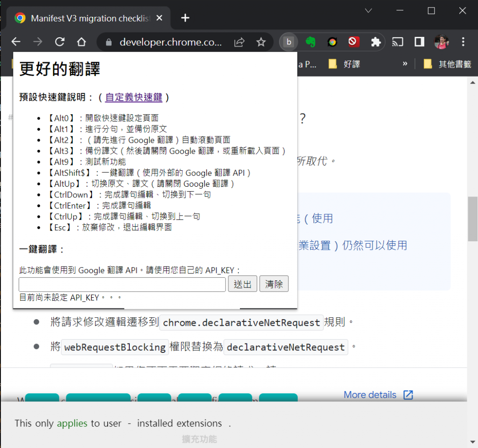Viewport: 478px width, 448px height.
Task: Click the 【CtrlEnter】 完成譯句編輯 line
Action: [x=99, y=205]
